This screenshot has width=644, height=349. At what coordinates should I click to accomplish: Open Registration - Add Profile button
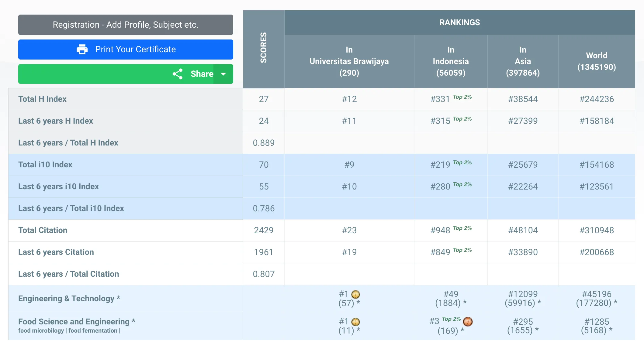[126, 25]
